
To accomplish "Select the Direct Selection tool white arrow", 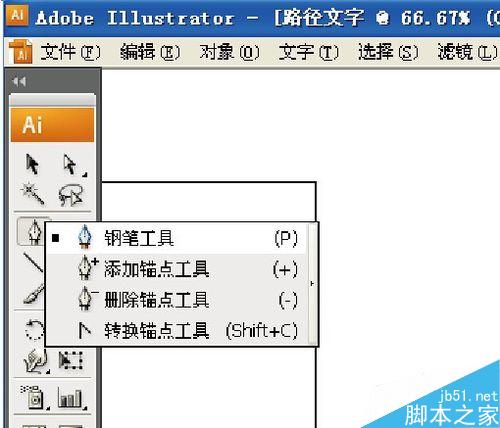I will 71,164.
